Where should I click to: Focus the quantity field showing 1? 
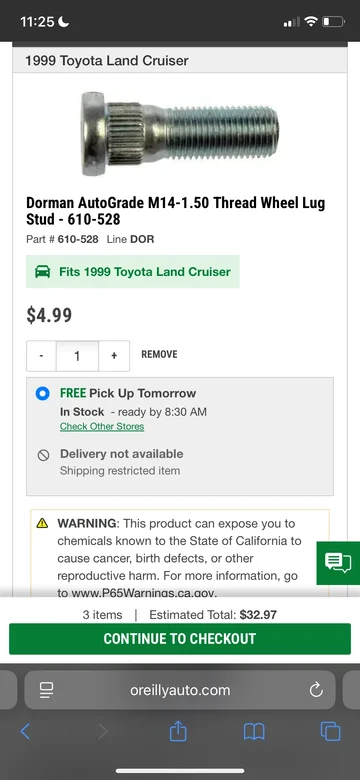(77, 356)
